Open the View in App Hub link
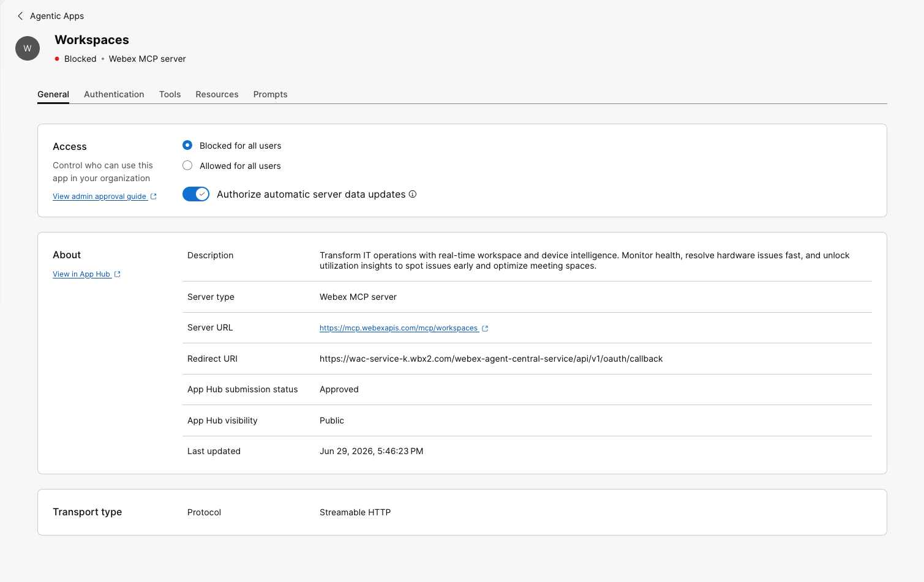Image resolution: width=924 pixels, height=582 pixels. (x=81, y=274)
